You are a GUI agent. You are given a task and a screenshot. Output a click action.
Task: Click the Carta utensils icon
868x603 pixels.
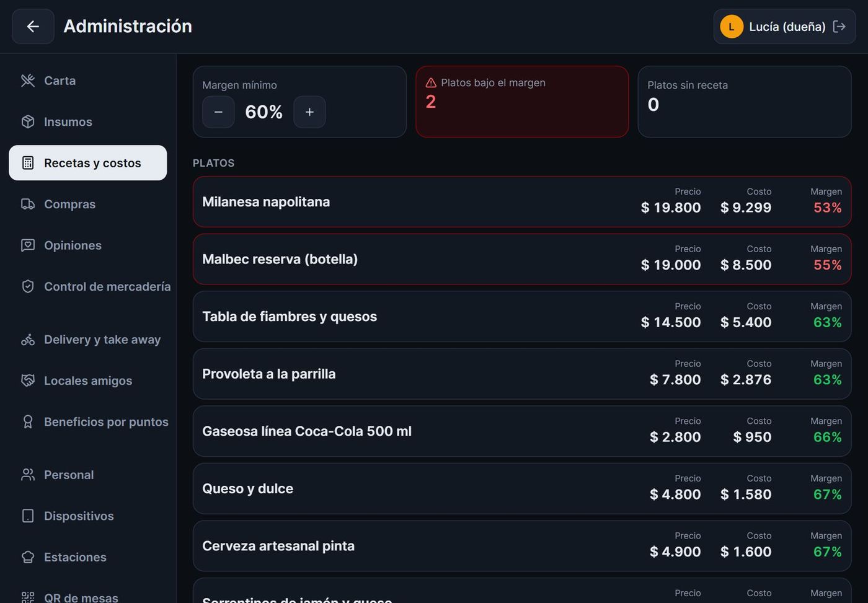[28, 81]
